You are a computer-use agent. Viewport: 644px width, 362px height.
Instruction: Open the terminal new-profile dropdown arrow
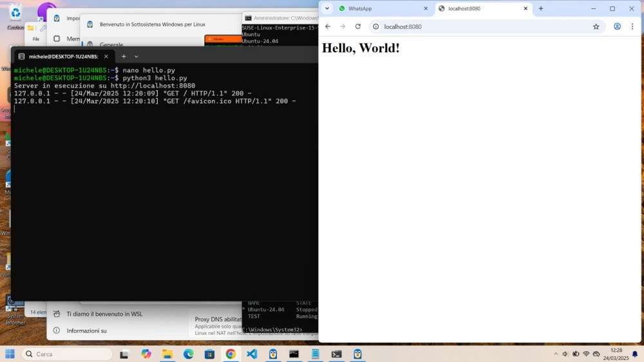point(137,57)
